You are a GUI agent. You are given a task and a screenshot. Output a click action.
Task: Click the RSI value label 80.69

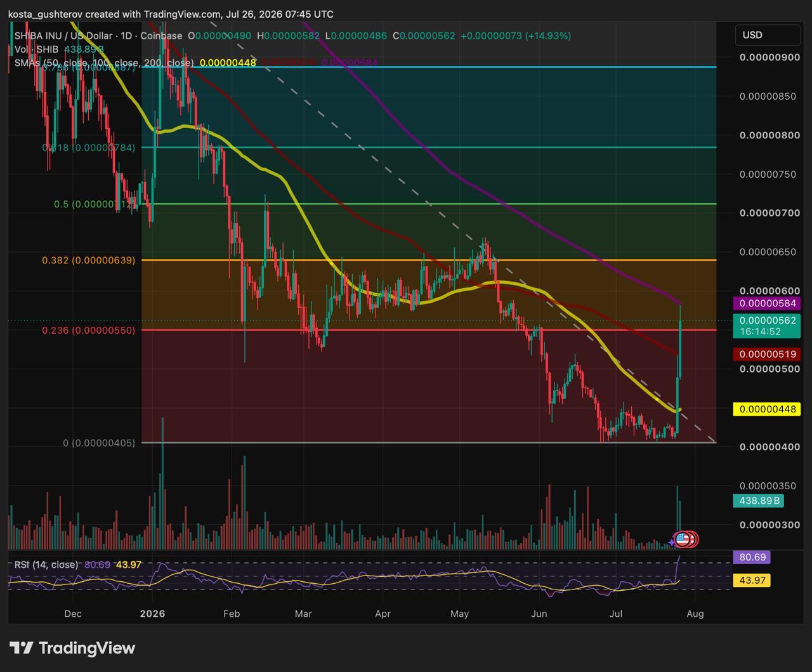752,558
